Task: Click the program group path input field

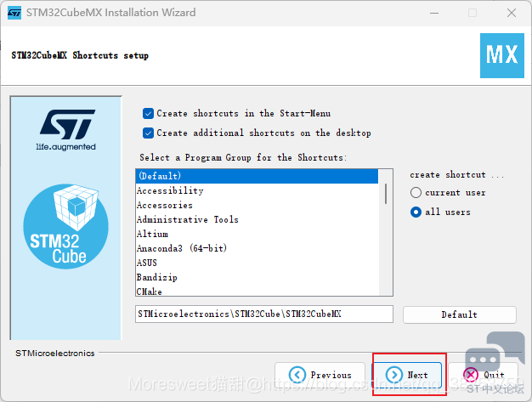Action: [x=264, y=314]
